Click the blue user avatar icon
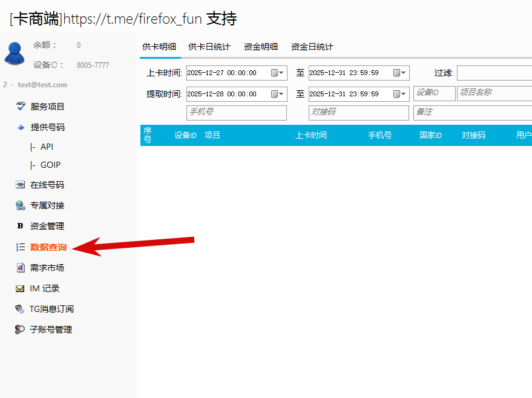The image size is (532, 398). coord(15,53)
